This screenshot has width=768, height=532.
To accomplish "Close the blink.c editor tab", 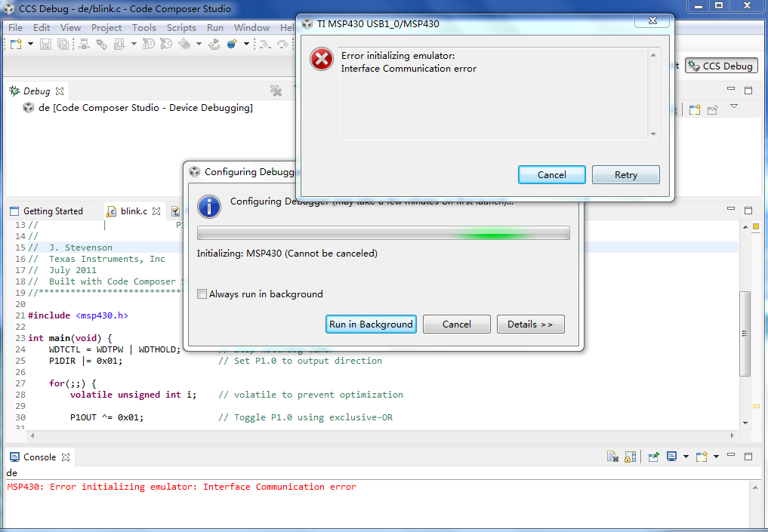I will point(156,211).
